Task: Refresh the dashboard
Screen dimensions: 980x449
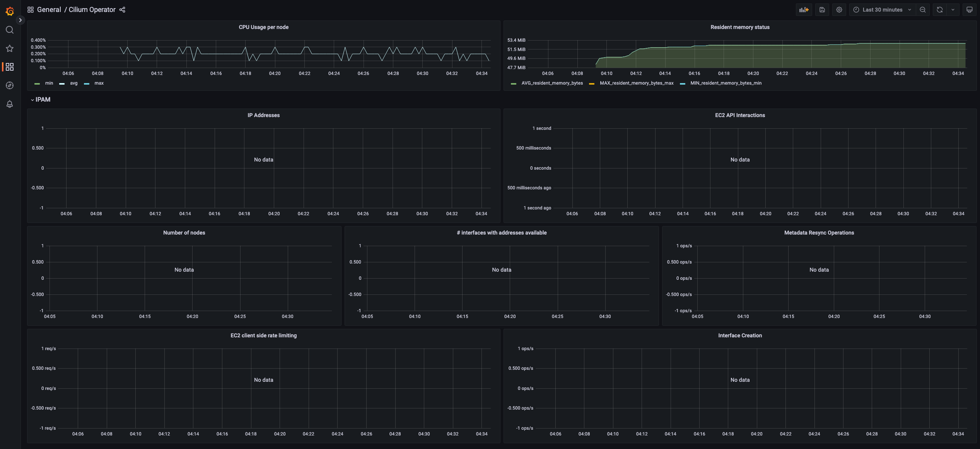Action: pyautogui.click(x=940, y=10)
